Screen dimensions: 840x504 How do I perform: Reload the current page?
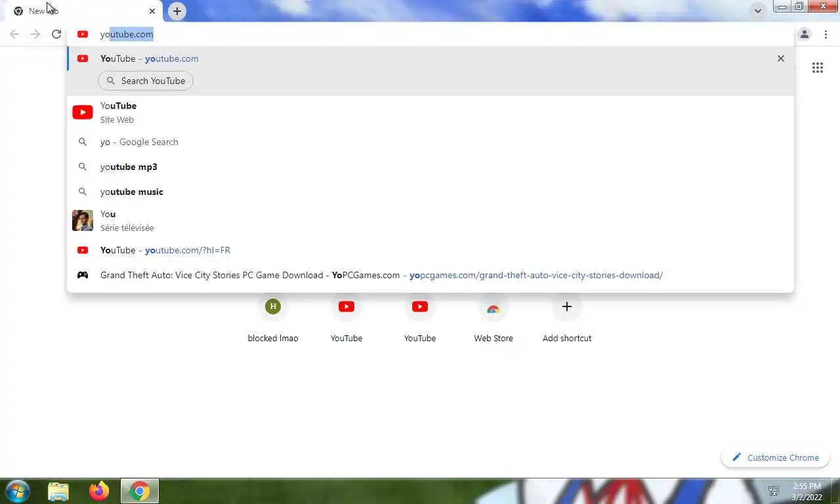[x=56, y=34]
